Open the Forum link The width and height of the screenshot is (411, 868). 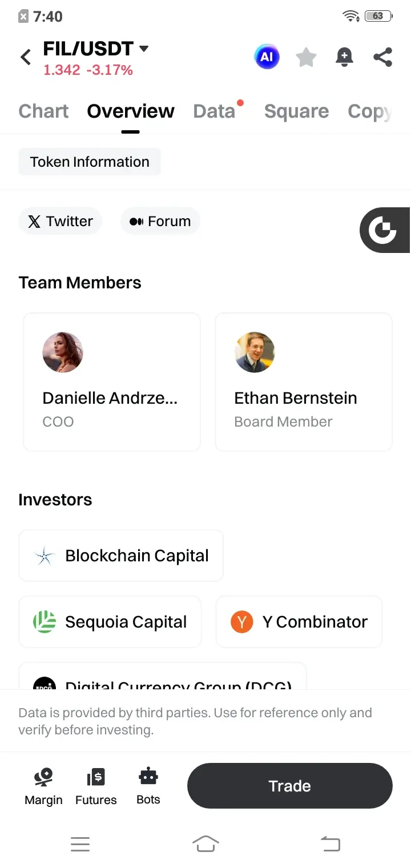[160, 221]
